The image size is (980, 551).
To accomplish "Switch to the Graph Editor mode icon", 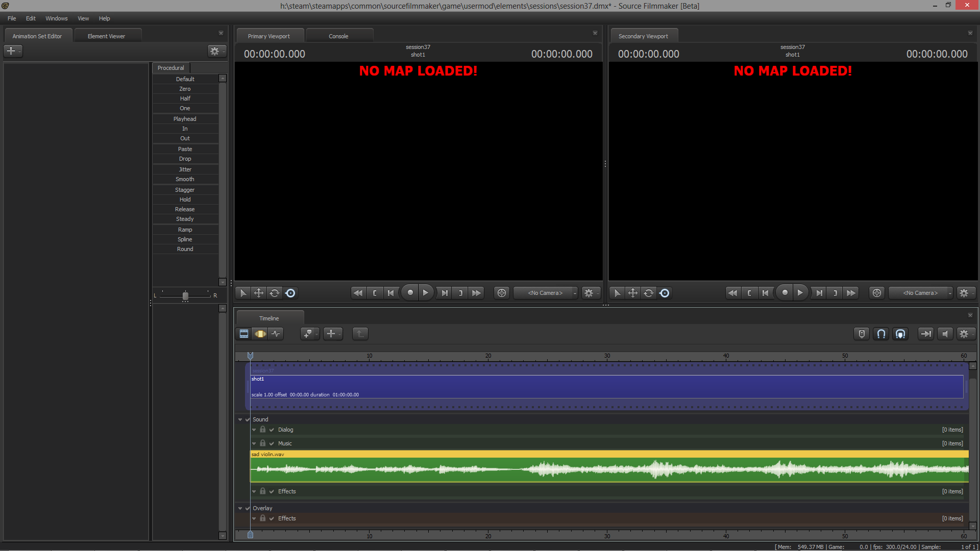I will pyautogui.click(x=276, y=334).
